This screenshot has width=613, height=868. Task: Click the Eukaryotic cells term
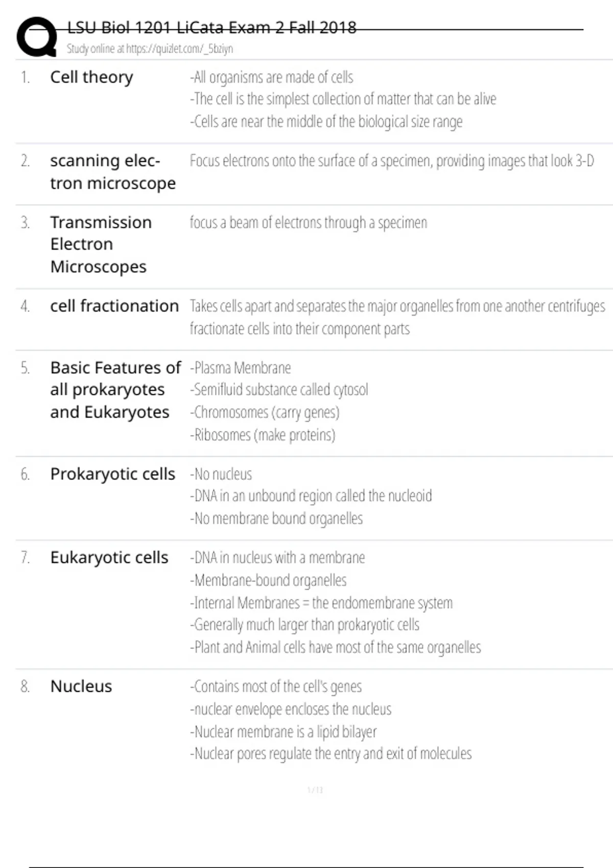(109, 558)
